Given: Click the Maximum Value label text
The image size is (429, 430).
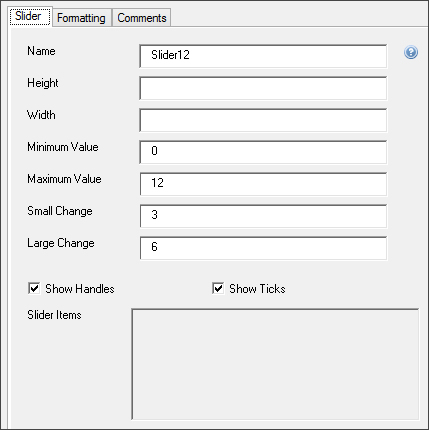Looking at the screenshot, I should (64, 179).
